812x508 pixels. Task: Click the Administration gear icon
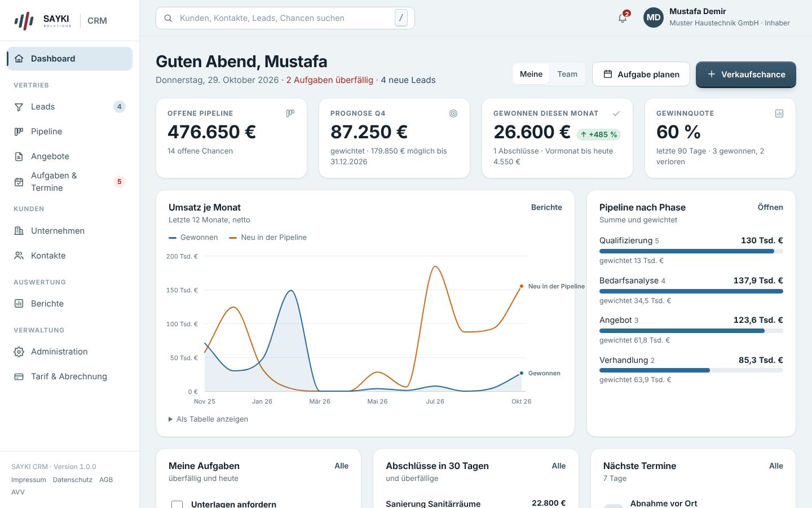point(19,352)
